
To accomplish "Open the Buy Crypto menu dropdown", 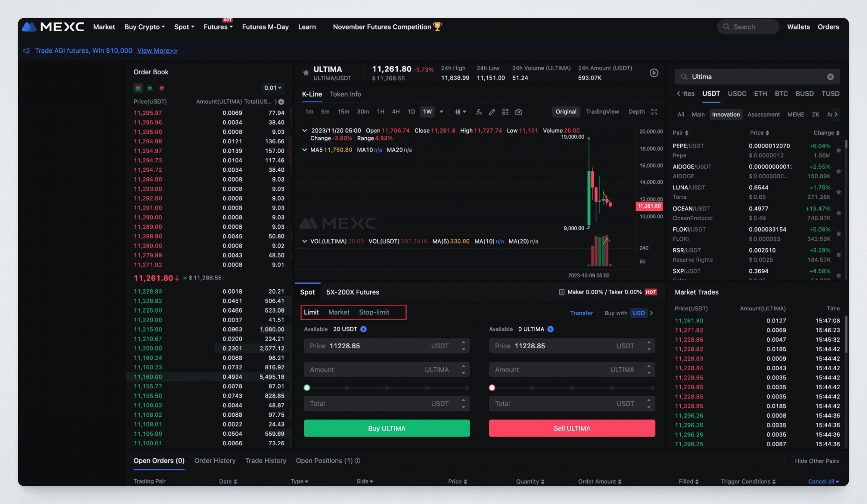I will coord(144,27).
